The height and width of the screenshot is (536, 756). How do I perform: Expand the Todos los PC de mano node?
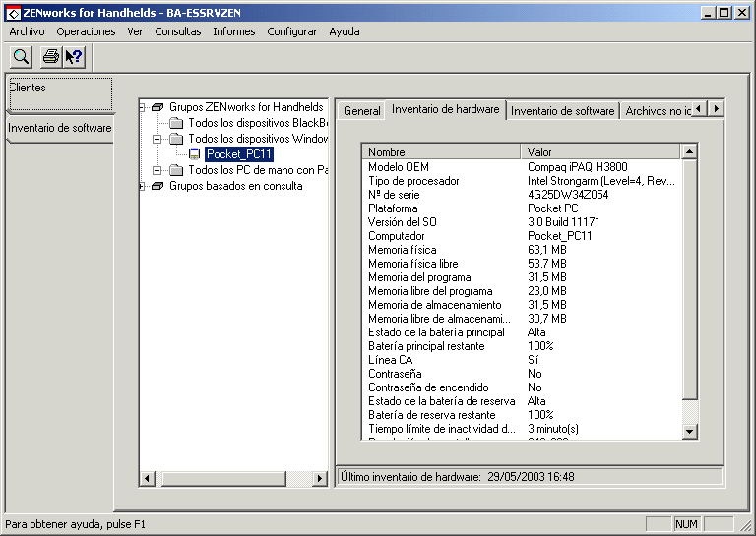tap(157, 170)
